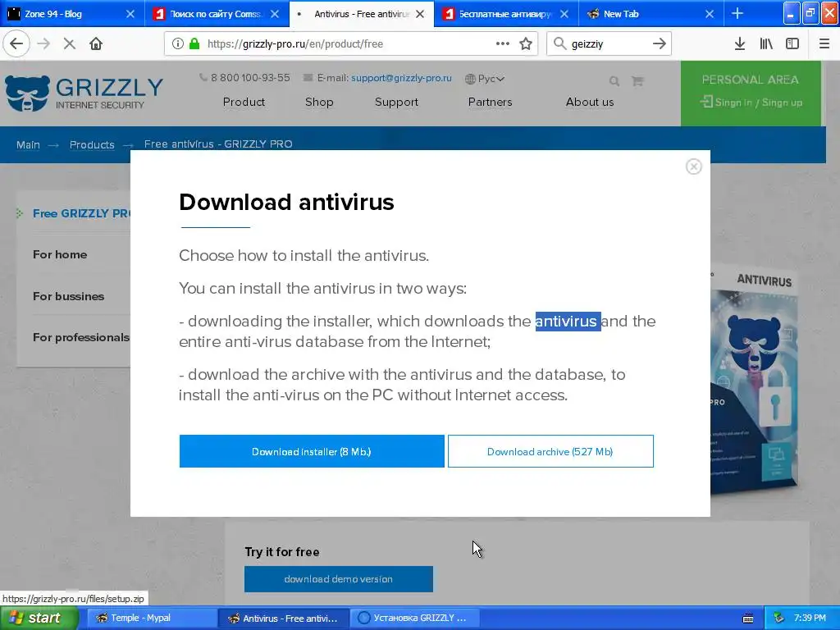Click support@grizzly-pro.ru email link

pyautogui.click(x=401, y=78)
